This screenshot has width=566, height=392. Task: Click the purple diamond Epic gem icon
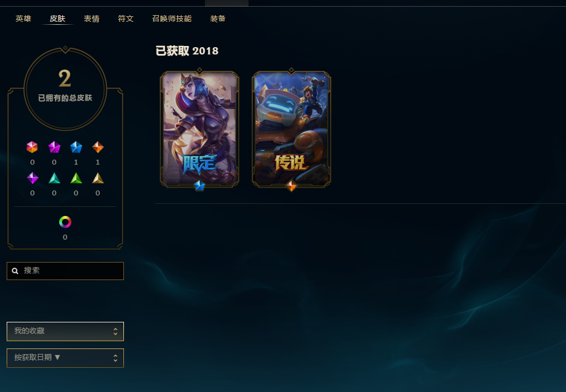click(x=33, y=178)
